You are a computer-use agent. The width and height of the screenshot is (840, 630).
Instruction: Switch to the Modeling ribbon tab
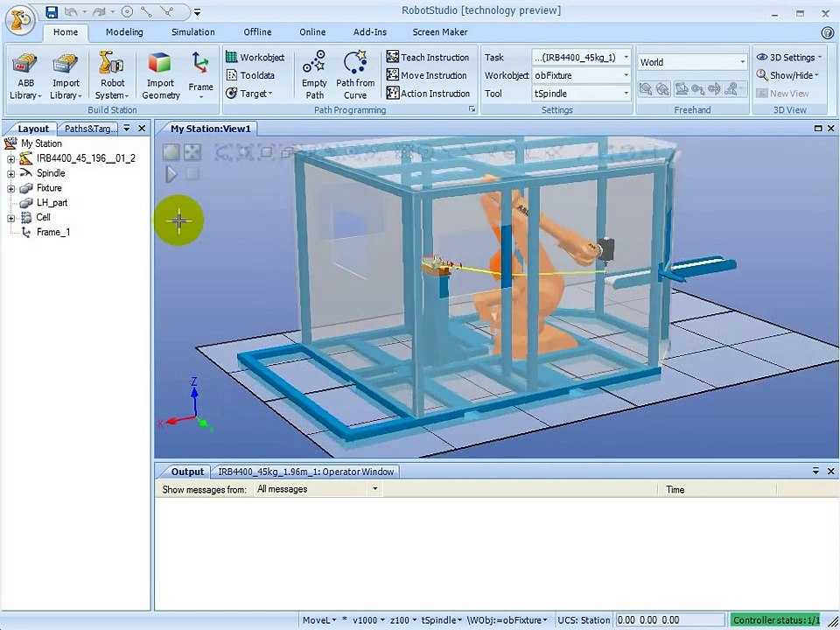[x=124, y=32]
